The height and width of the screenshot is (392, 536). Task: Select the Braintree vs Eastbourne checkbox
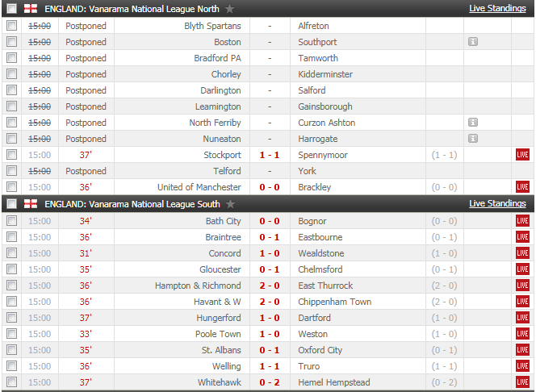point(11,237)
